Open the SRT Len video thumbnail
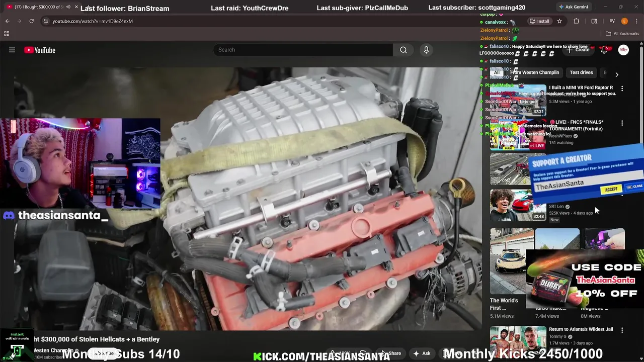 [x=518, y=205]
